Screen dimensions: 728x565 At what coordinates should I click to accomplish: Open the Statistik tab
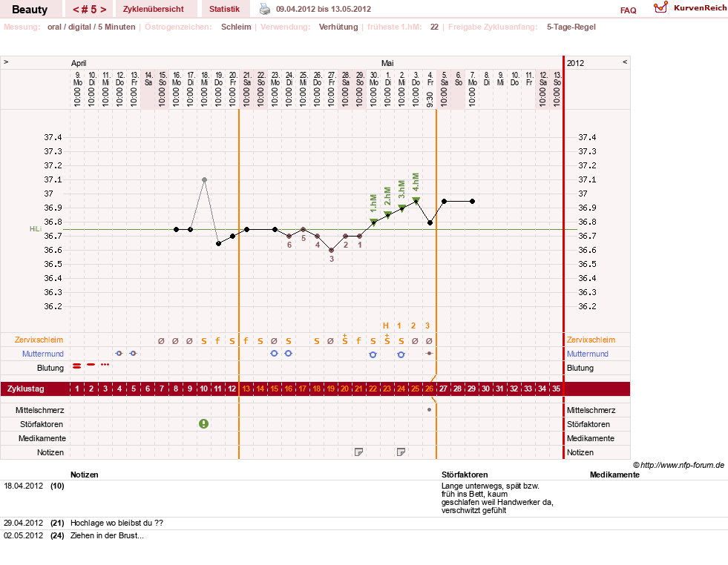point(224,9)
